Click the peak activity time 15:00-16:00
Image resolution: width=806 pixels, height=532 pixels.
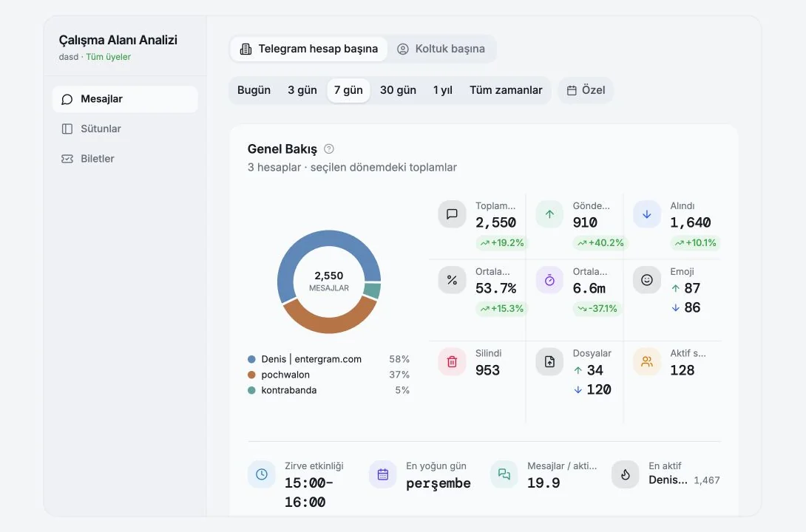(309, 492)
